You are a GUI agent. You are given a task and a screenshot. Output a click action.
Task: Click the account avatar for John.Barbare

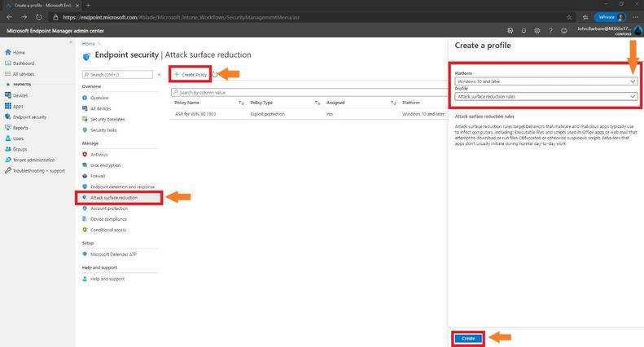637,30
